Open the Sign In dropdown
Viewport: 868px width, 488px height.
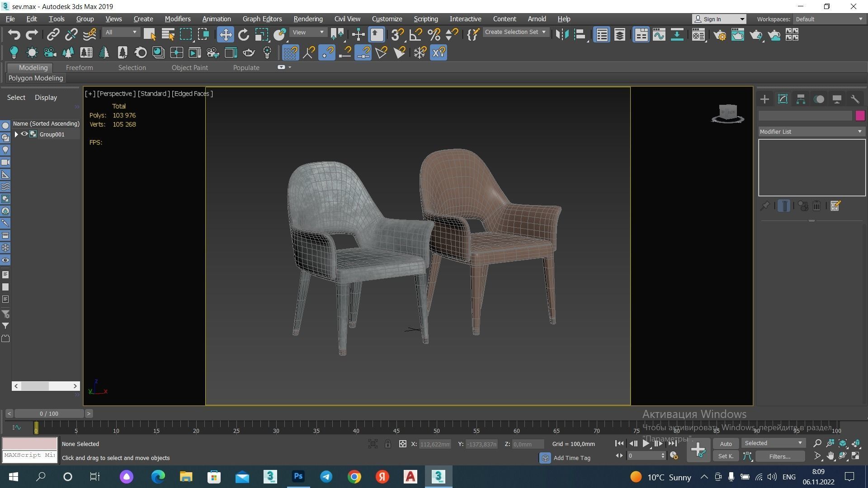click(719, 19)
